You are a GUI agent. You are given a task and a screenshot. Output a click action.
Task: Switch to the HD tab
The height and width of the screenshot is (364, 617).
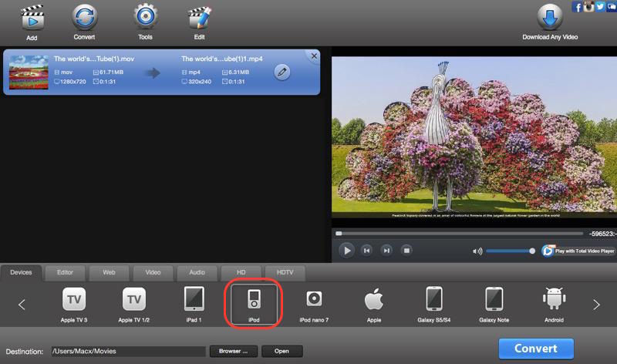point(241,272)
